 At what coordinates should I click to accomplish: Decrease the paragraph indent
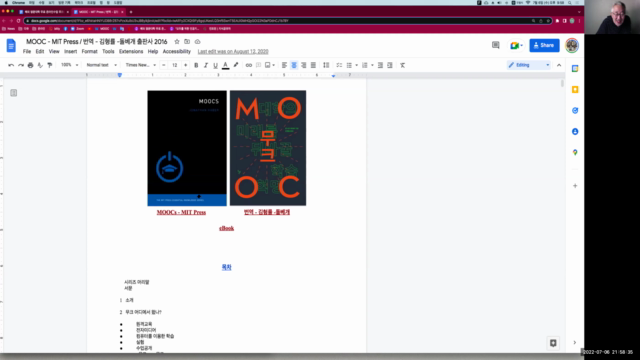point(380,65)
